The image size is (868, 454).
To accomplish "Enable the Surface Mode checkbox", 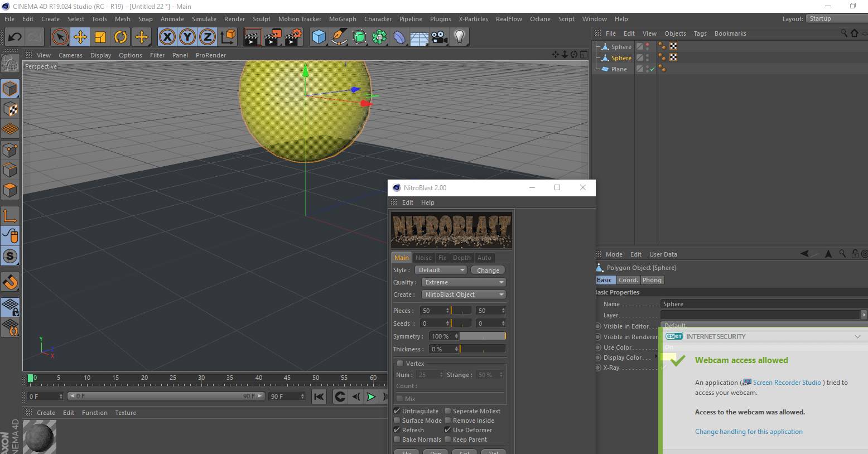I will (397, 421).
